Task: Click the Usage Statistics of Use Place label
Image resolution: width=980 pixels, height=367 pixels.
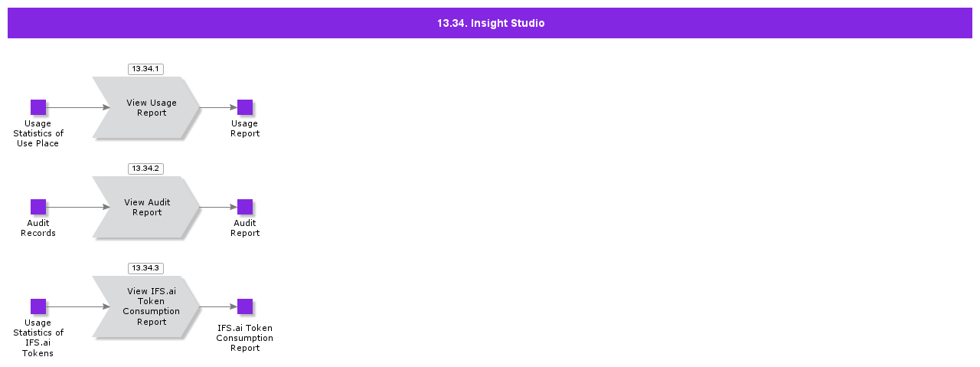Action: 38,133
